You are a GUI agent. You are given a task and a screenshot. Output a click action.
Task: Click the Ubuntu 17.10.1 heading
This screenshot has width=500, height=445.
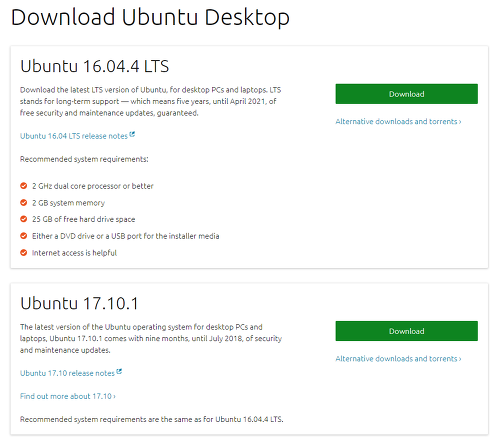pyautogui.click(x=79, y=303)
